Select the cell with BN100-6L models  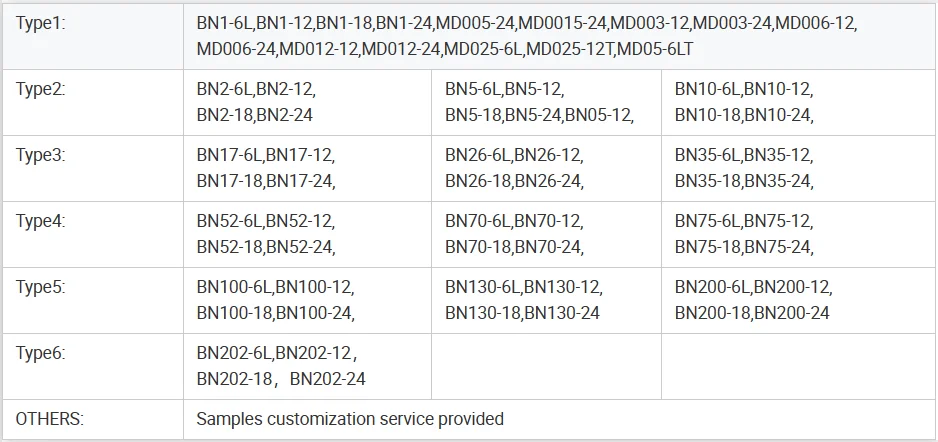coord(276,300)
